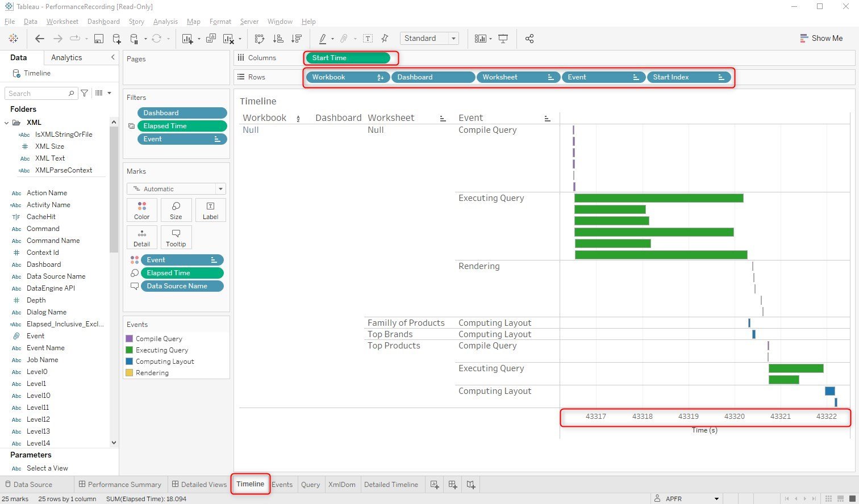Viewport: 859px width, 504px height.
Task: Go to the Data Source tab
Action: (28, 485)
